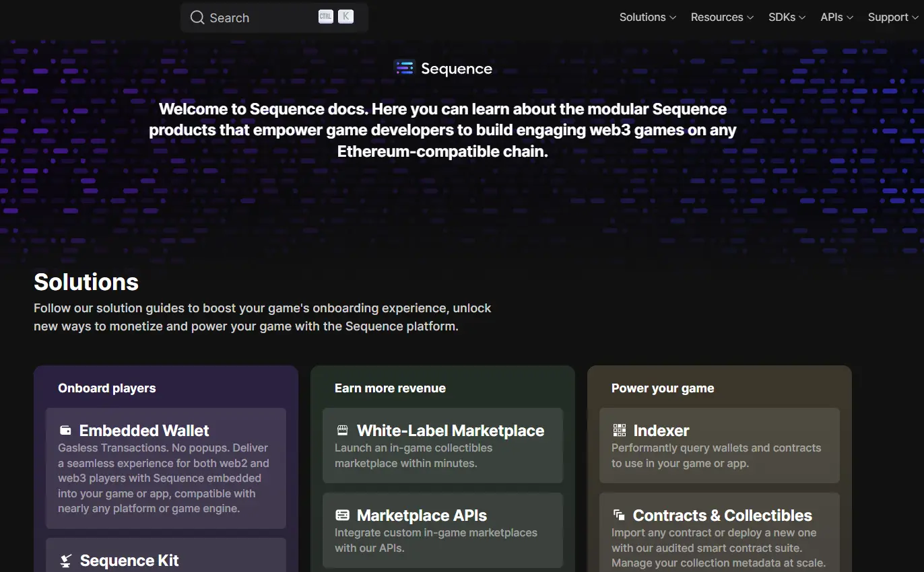
Task: Expand the Support dropdown chevron
Action: pos(915,18)
